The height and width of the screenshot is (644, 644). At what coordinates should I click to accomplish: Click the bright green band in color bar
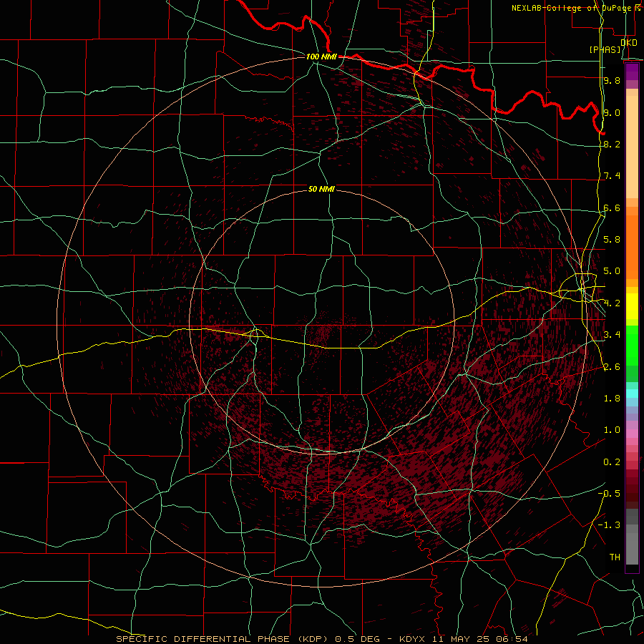tap(632, 346)
